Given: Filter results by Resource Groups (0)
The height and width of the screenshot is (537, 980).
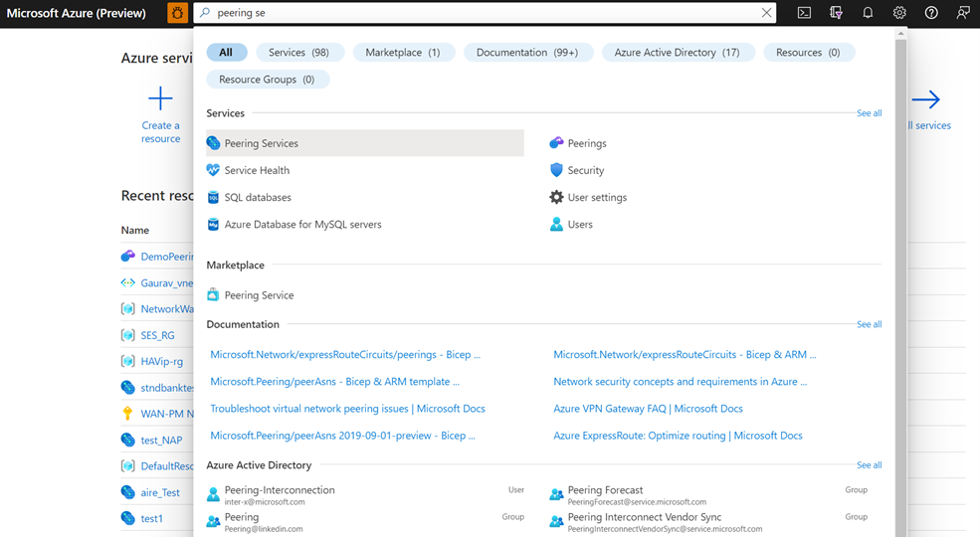Looking at the screenshot, I should click(267, 80).
